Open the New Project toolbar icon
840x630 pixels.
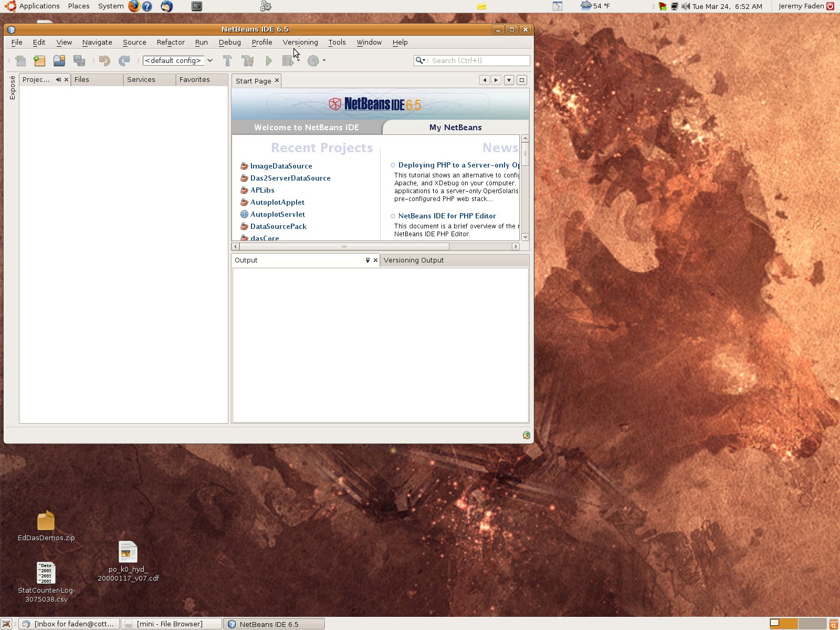(39, 60)
